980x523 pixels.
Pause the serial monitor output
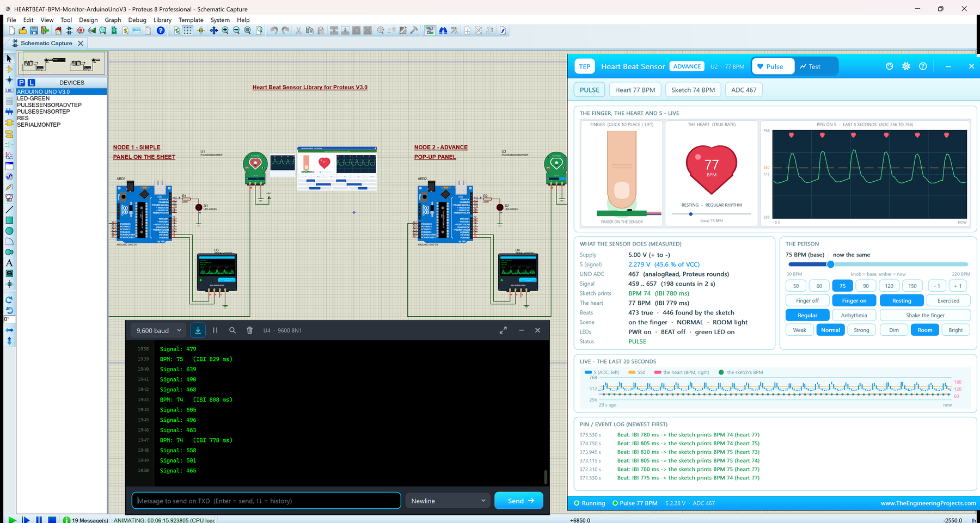[x=215, y=330]
